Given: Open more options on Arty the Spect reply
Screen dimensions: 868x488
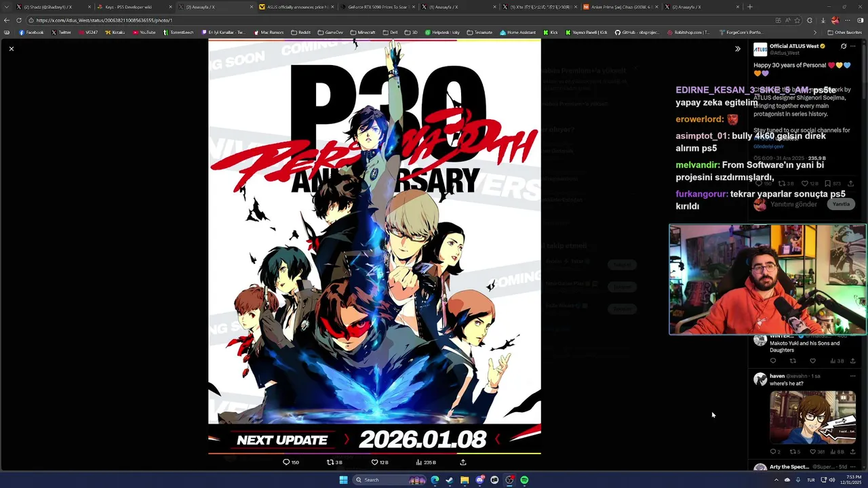Looking at the screenshot, I should (x=853, y=467).
